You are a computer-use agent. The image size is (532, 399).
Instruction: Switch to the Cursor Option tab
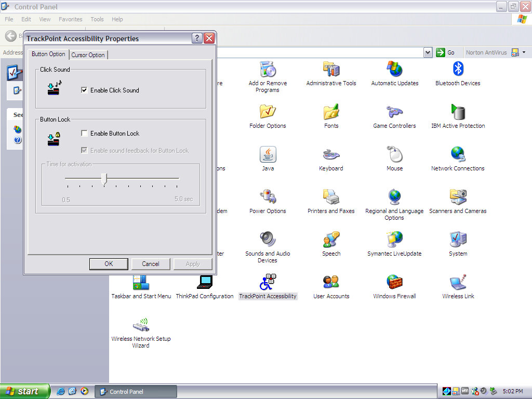pyautogui.click(x=88, y=55)
